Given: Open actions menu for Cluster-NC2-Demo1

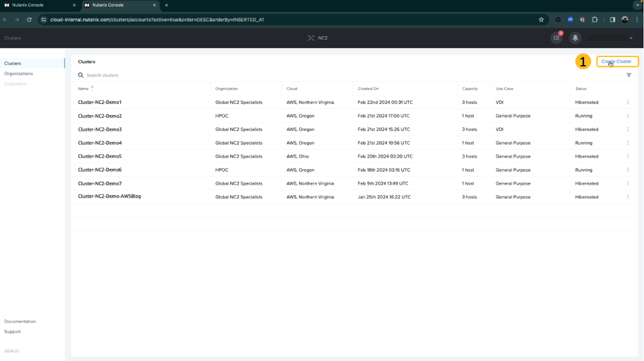Looking at the screenshot, I should pyautogui.click(x=627, y=102).
